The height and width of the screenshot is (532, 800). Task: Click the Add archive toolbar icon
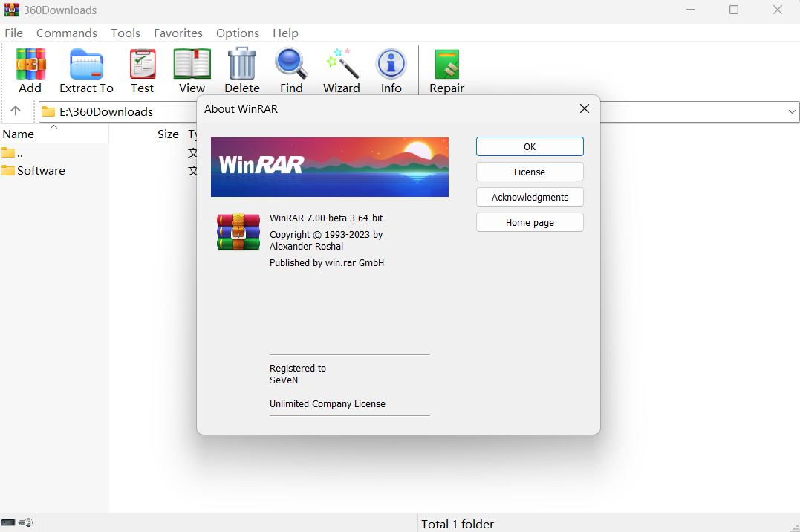tap(30, 64)
